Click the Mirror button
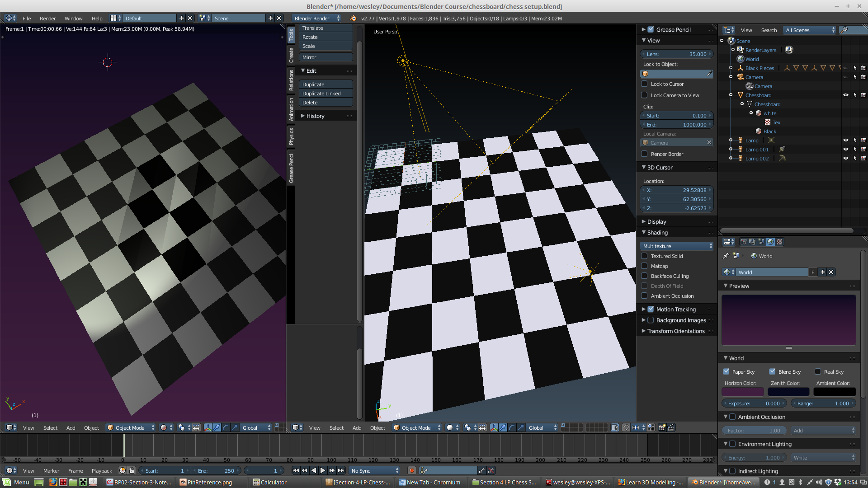 click(325, 57)
